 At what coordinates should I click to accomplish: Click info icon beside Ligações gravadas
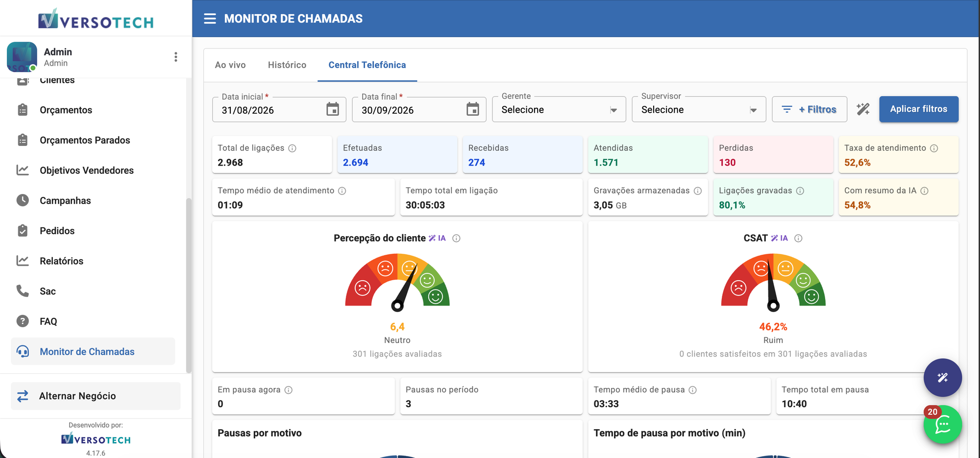800,191
